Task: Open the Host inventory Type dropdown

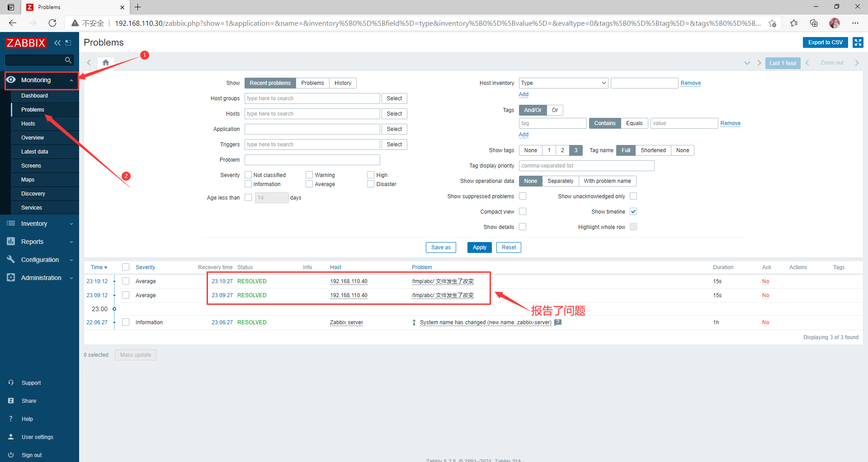Action: [563, 83]
